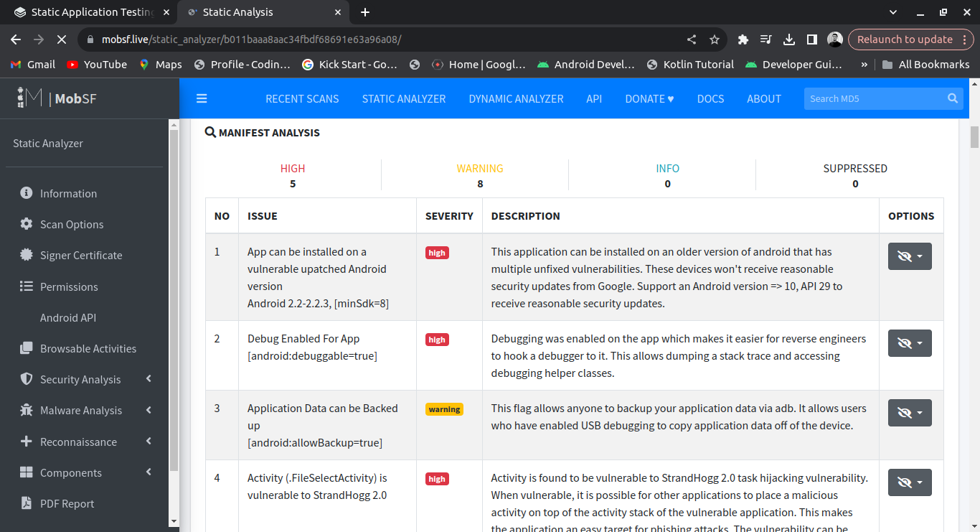Click the Signer Certificate sidebar icon
Image resolution: width=980 pixels, height=532 pixels.
27,255
